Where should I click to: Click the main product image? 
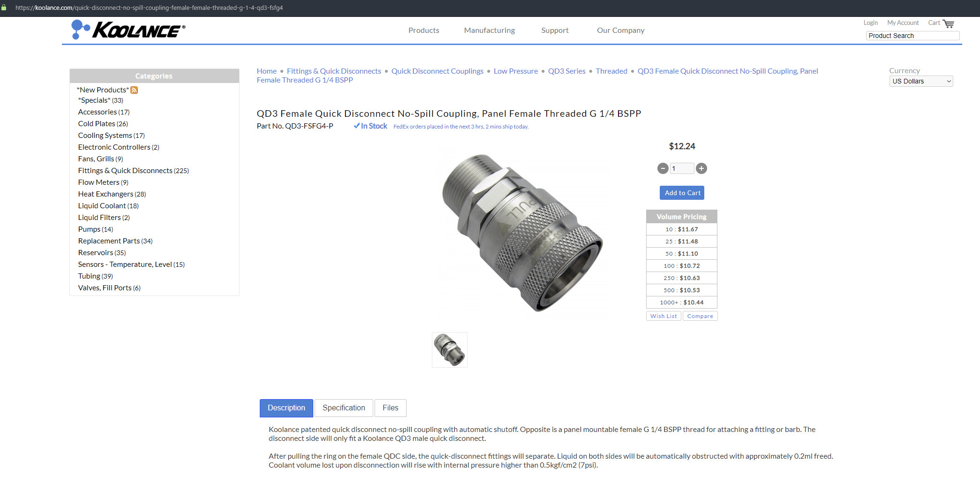(x=523, y=233)
